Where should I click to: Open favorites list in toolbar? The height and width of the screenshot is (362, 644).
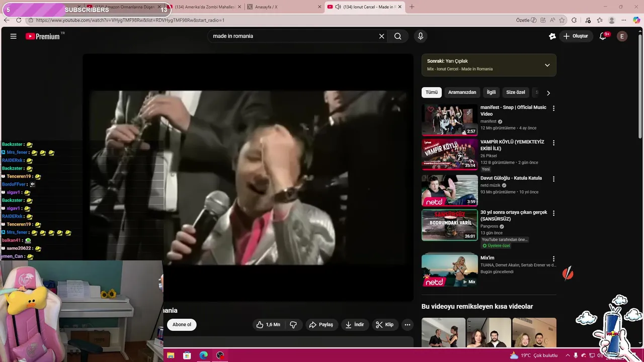click(x=600, y=20)
